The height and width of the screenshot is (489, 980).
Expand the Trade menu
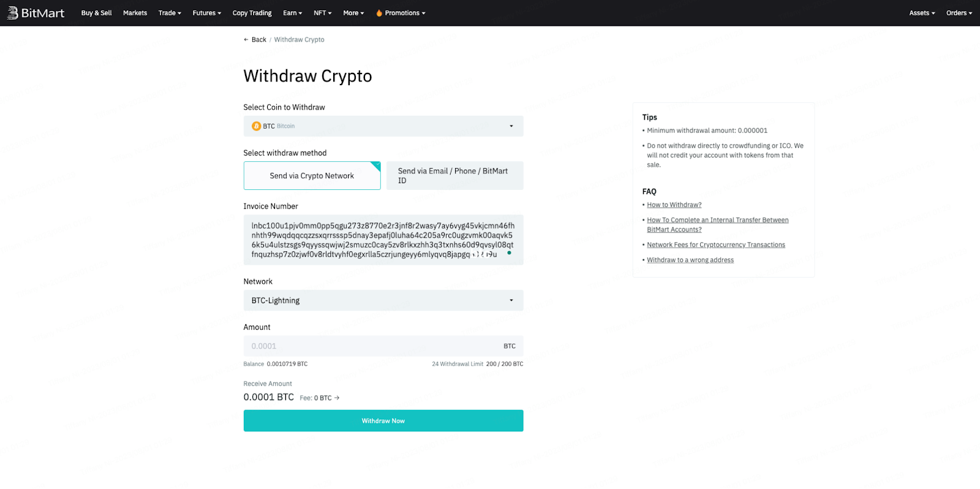pyautogui.click(x=170, y=13)
